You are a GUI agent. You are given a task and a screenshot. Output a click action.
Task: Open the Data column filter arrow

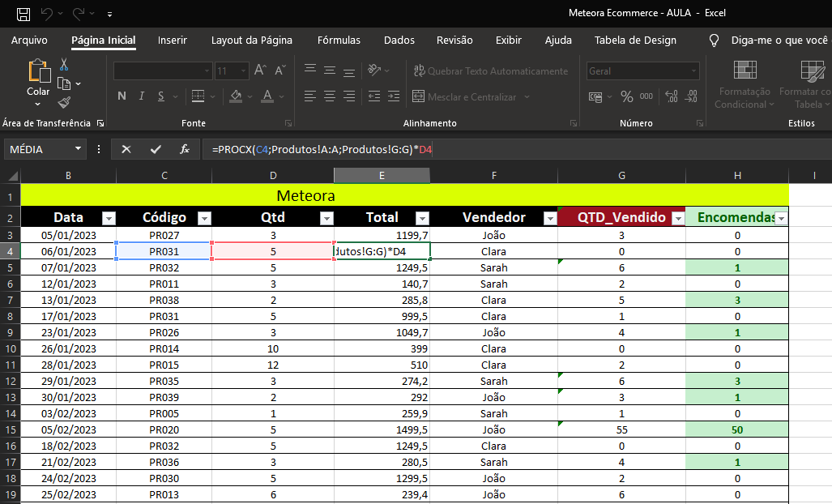(x=109, y=218)
